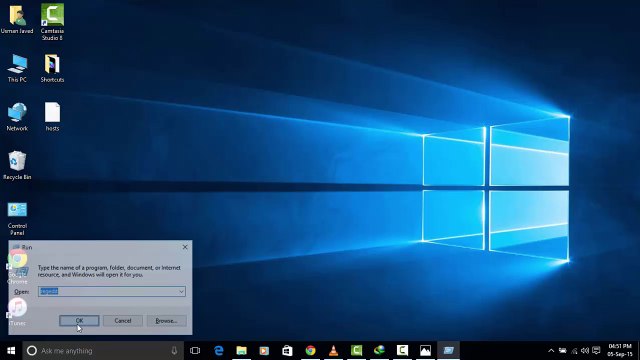Close the Run dialog with X
The image size is (640, 360).
pyautogui.click(x=185, y=247)
